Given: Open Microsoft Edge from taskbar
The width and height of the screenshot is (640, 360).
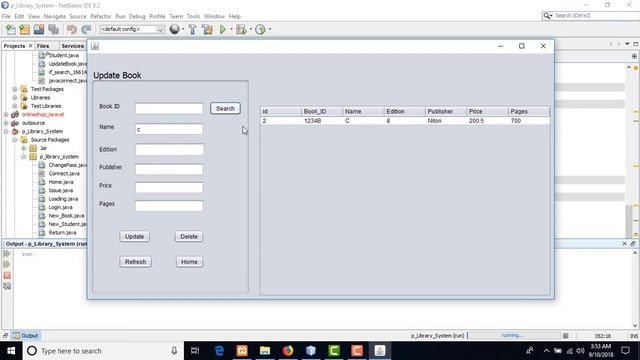Looking at the screenshot, I should point(219,351).
